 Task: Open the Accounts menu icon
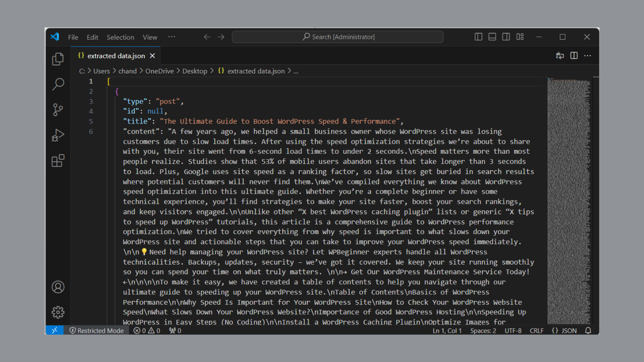click(x=58, y=287)
